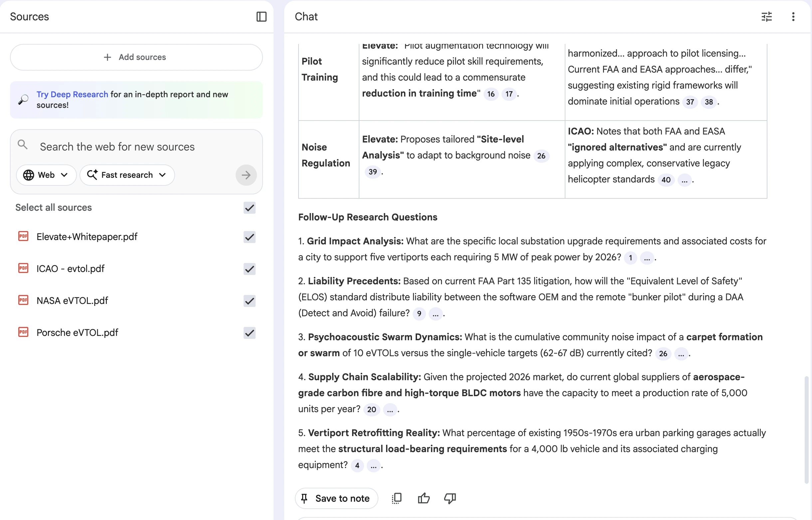812x520 pixels.
Task: Open the Web source type dropdown
Action: coord(46,175)
